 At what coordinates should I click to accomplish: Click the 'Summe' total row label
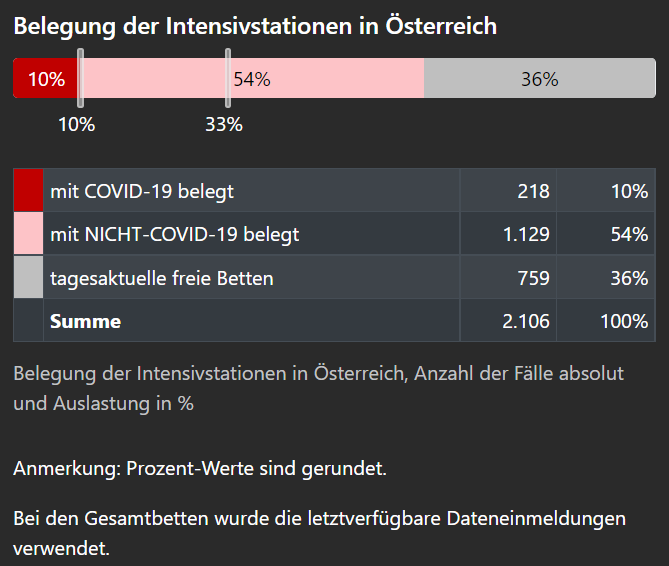point(86,321)
